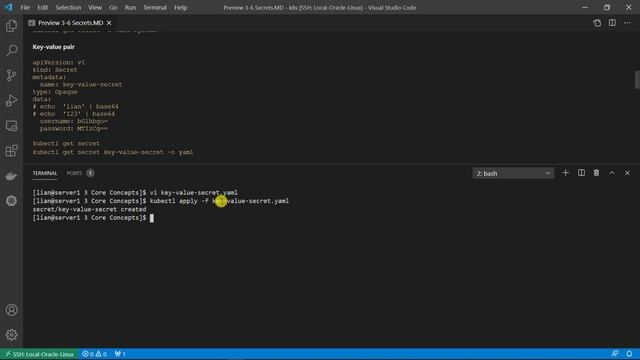Screen dimensions: 640x360
Task: Open the Go menu
Action: tap(113, 7)
